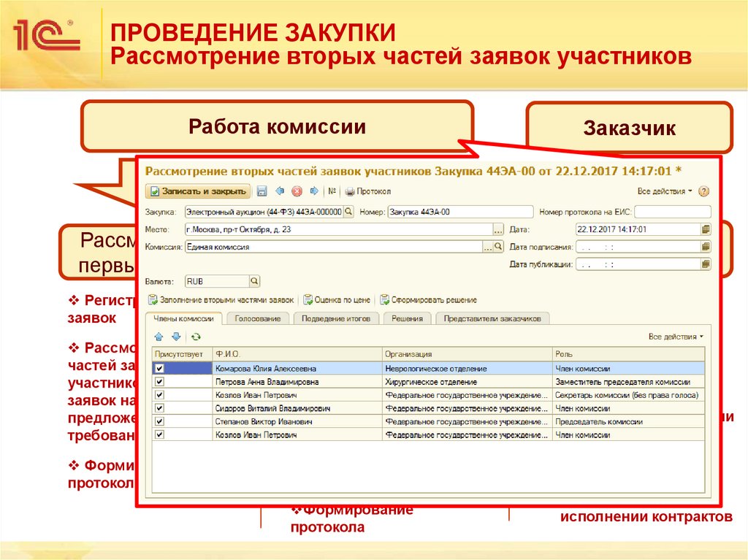Click the Записать и закрыть button
This screenshot has width=748, height=560.
(196, 191)
